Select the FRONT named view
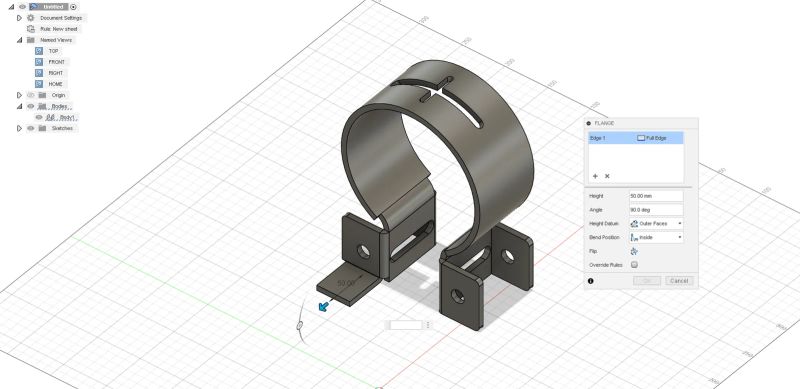 click(57, 62)
